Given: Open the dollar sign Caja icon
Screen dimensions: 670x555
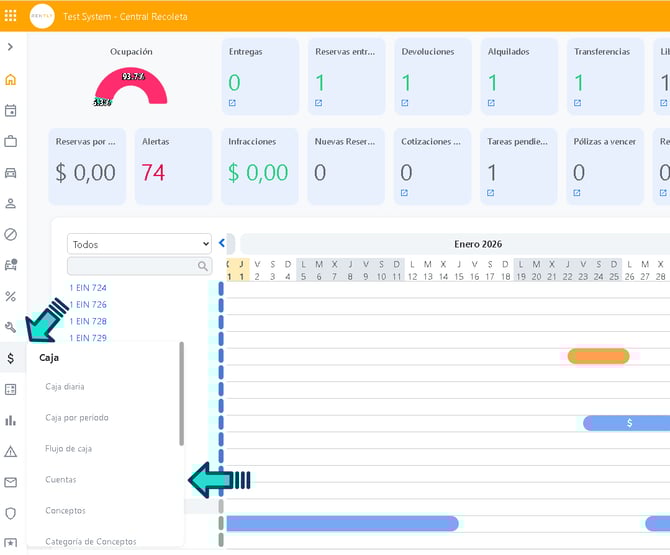Looking at the screenshot, I should click(11, 358).
